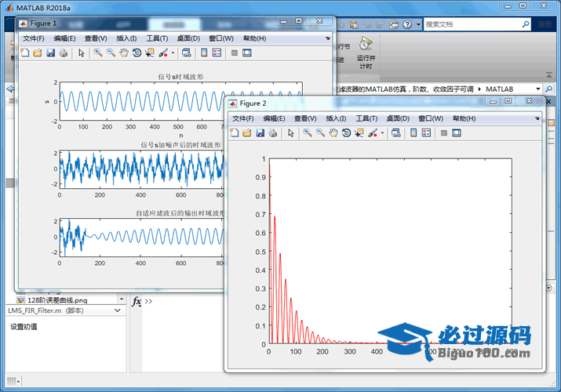Select Brush data tool in Figure 2
Viewport: 561px width, 392px height.
click(373, 133)
